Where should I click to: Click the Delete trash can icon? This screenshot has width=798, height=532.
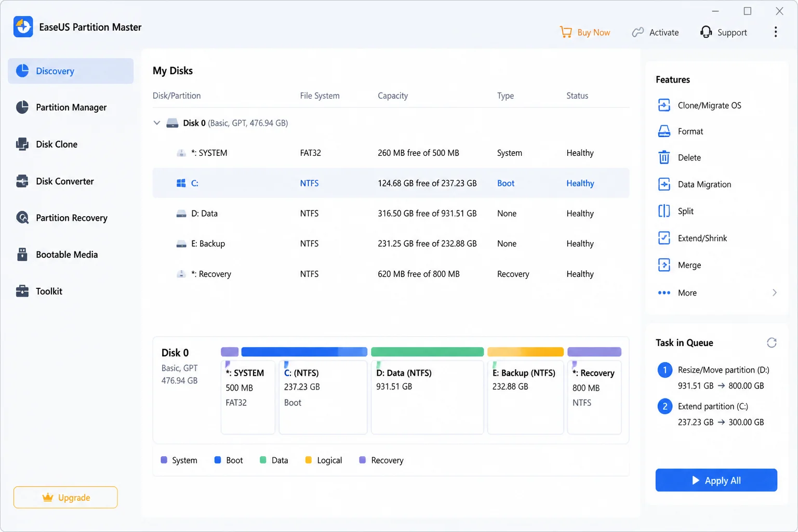pos(664,157)
